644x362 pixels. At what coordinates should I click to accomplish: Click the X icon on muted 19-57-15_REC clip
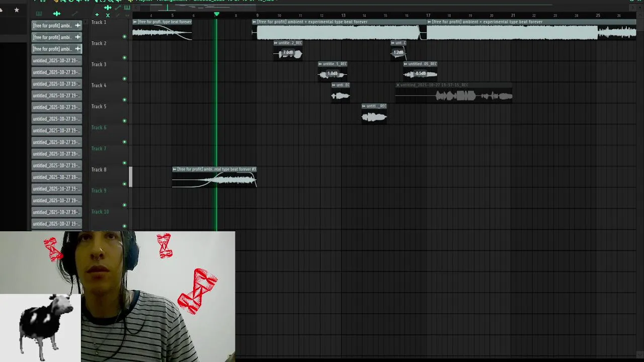[x=398, y=85]
